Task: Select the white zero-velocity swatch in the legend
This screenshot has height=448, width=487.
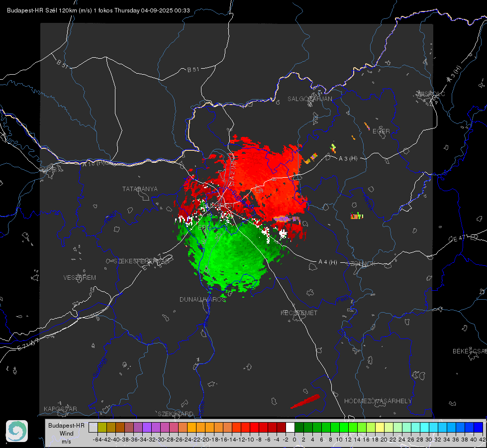Action: tap(290, 427)
